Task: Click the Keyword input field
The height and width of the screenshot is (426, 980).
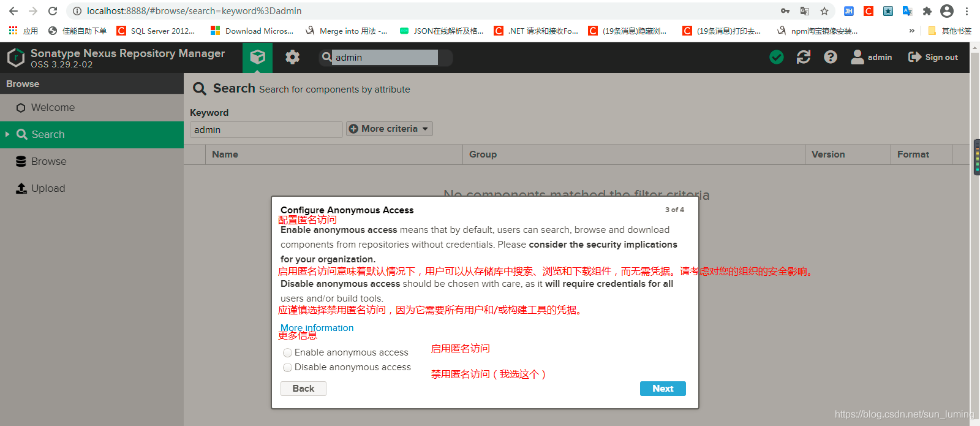Action: (x=266, y=130)
